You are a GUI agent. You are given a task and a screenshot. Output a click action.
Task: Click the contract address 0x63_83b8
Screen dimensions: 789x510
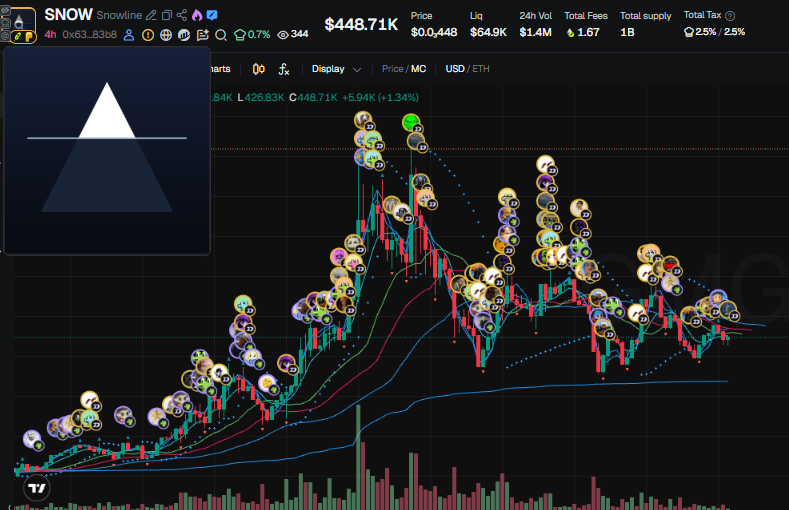tap(90, 35)
